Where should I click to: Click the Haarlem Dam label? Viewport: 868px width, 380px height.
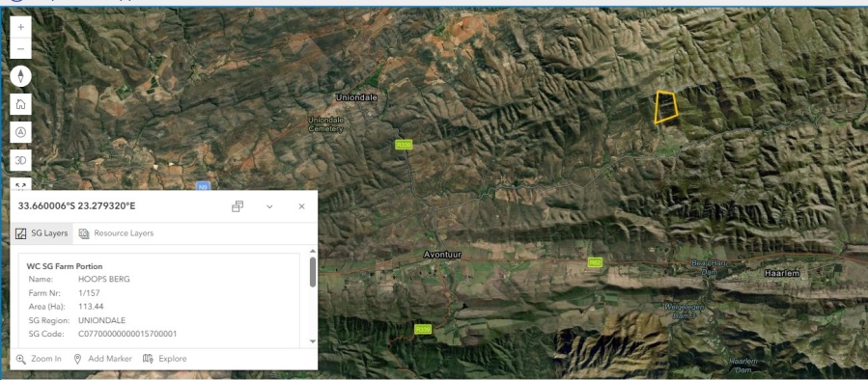742,366
